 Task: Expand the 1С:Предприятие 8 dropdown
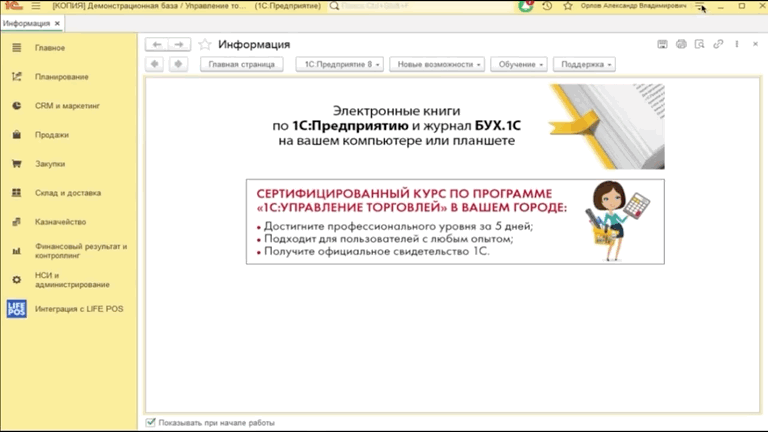click(339, 64)
